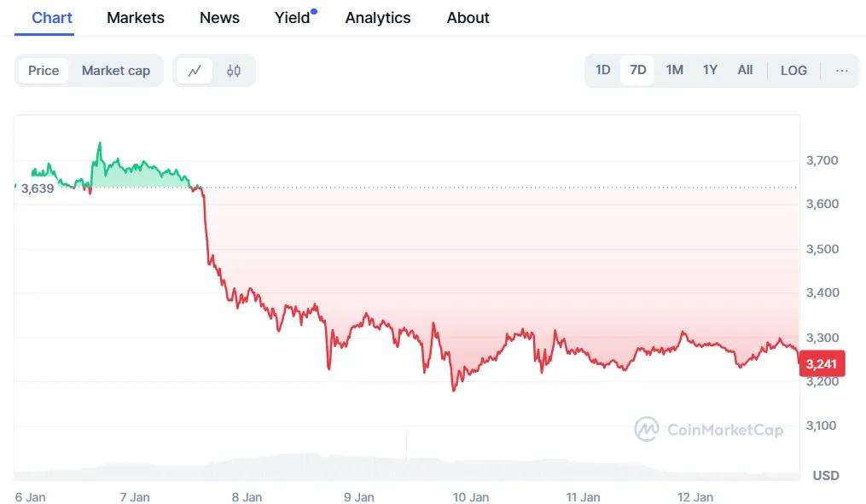Expand the extra chart options menu
This screenshot has width=866, height=504.
click(x=842, y=71)
